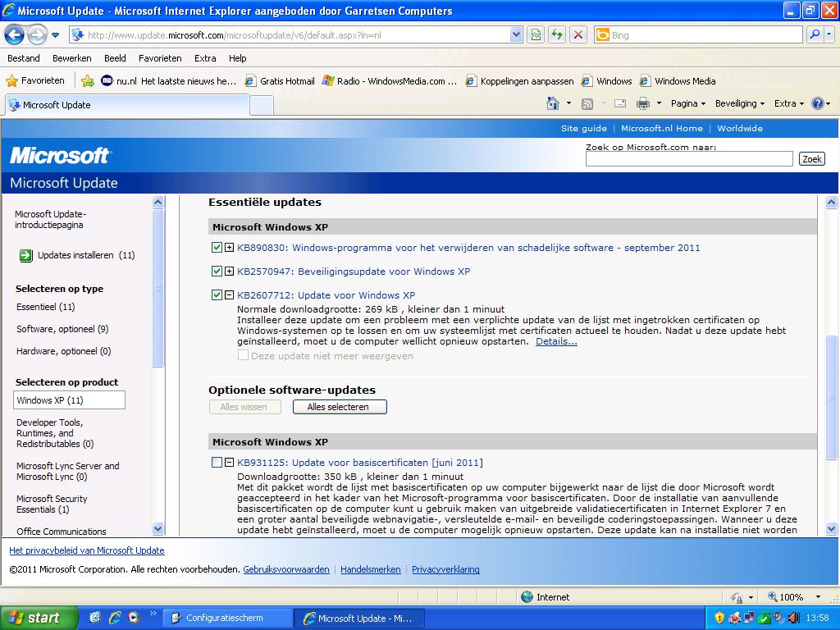
Task: Click the Compatibility View icon
Action: [536, 35]
